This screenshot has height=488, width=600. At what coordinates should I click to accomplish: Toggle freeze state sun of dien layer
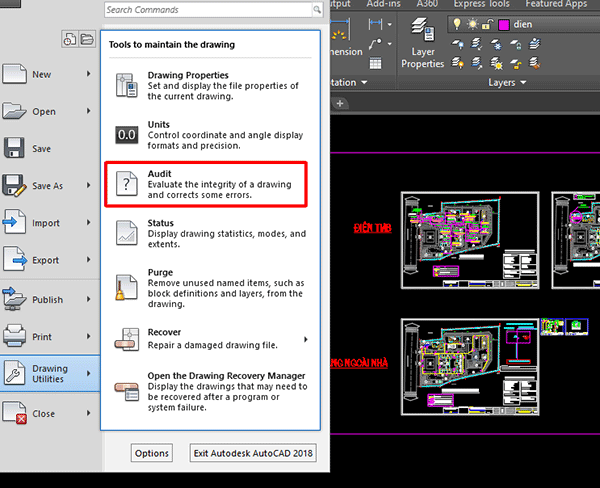(x=473, y=24)
